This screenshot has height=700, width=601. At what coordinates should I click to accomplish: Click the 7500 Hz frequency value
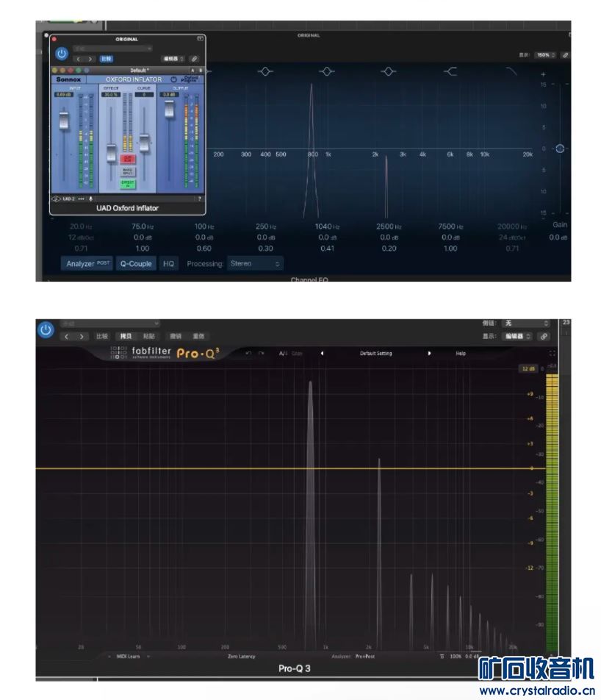tap(450, 226)
